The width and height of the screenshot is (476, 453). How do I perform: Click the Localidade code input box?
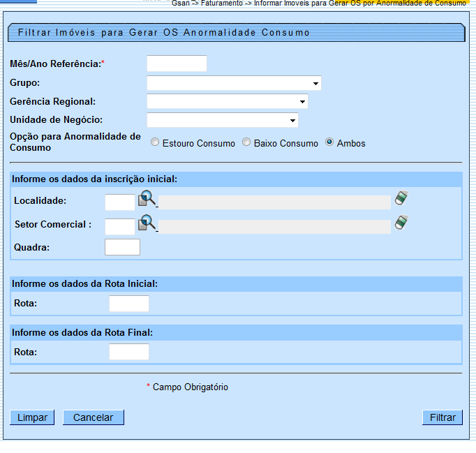[119, 202]
